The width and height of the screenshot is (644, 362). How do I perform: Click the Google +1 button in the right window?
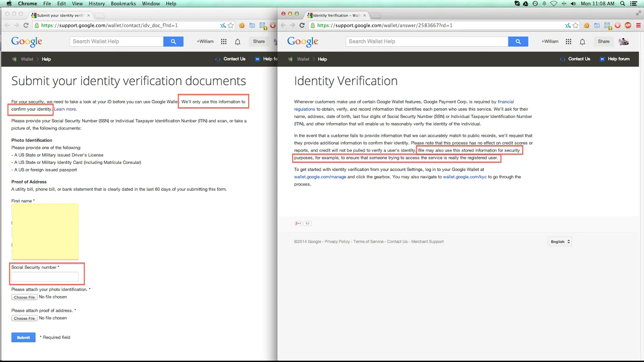point(298,223)
